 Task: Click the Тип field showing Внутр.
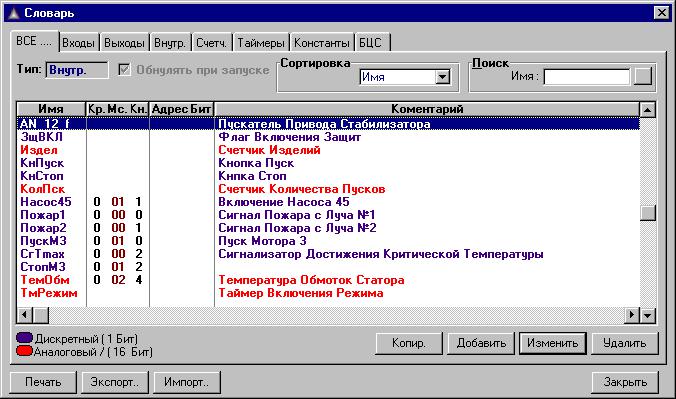(x=77, y=70)
